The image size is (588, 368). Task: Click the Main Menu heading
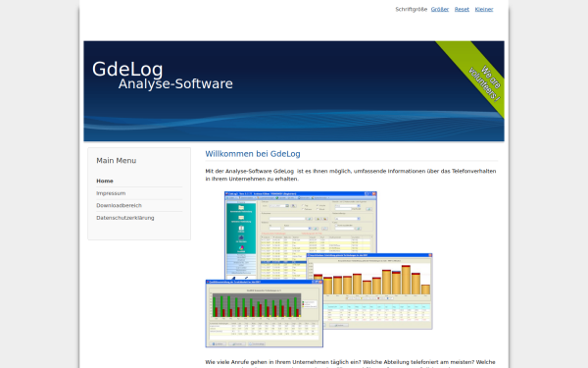[117, 161]
